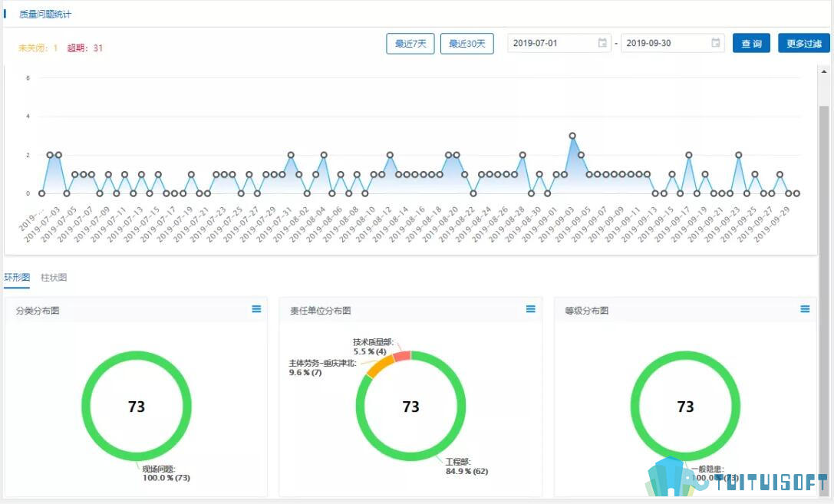Open the calendar icon in start date field

pos(602,43)
